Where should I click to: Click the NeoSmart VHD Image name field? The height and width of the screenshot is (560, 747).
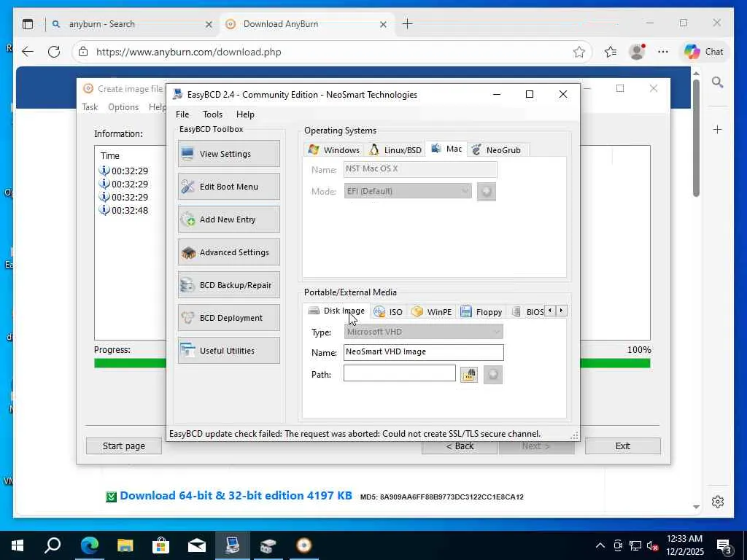click(424, 352)
